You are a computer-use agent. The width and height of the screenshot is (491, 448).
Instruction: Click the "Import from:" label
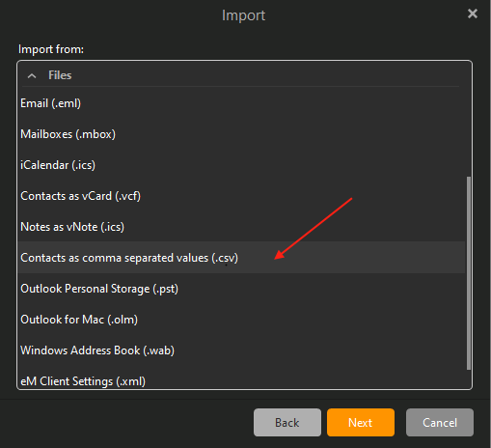click(51, 49)
